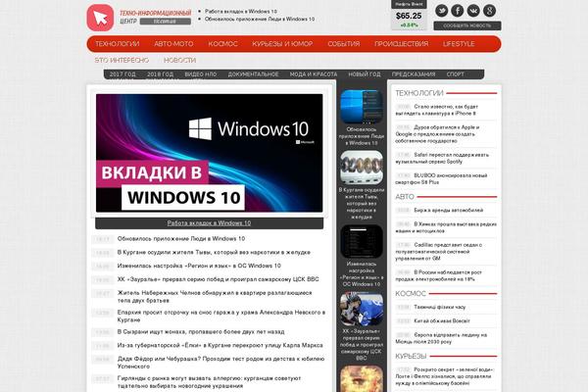Open the События menu item
This screenshot has height=392, width=588.
[344, 44]
